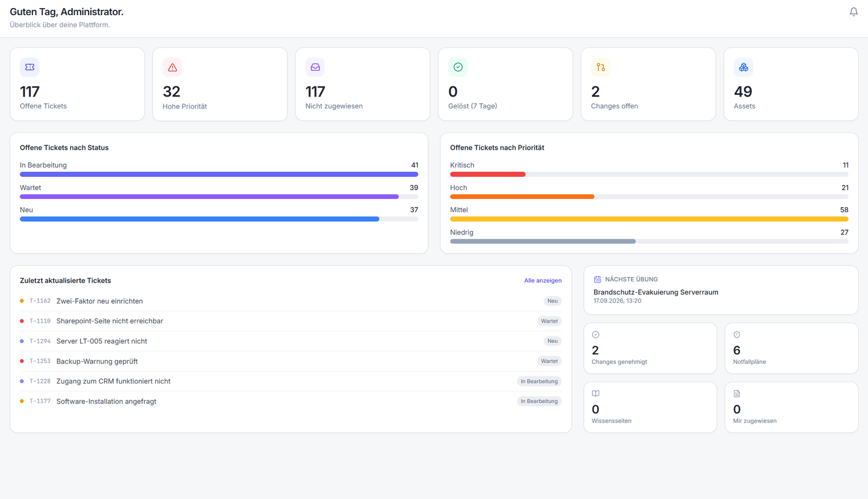Click the green checkmark icon for Gelöst (7 Tage)

(458, 67)
